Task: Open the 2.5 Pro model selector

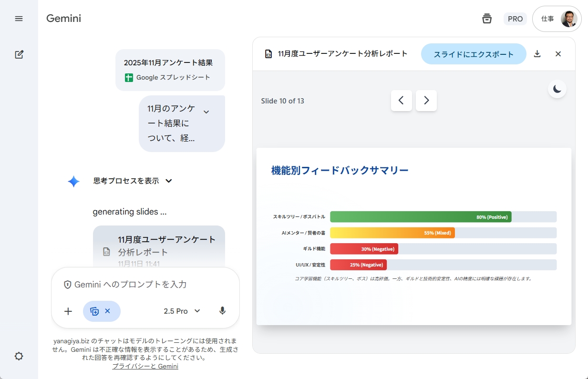Action: (x=182, y=311)
